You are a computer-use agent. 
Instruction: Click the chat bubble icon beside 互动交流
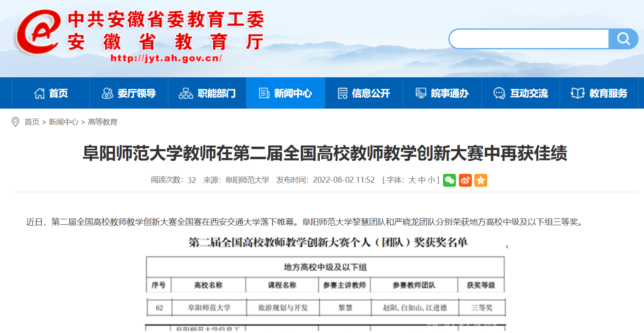[x=499, y=93]
